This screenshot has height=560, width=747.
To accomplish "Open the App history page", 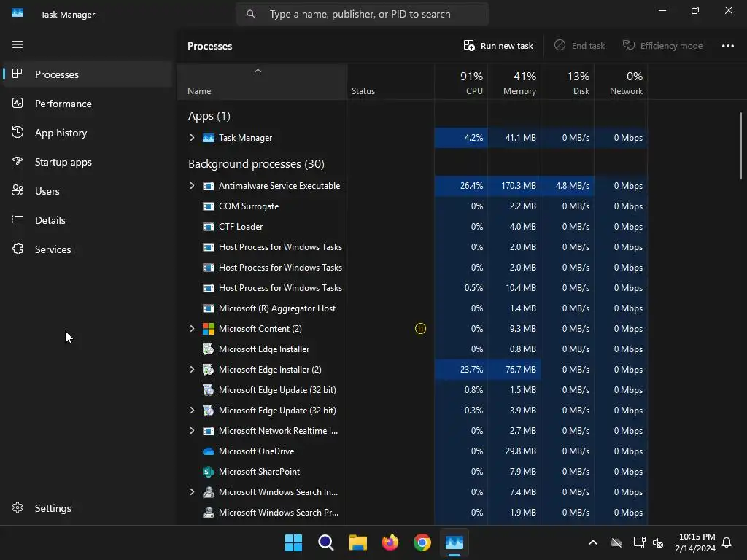I will [x=88, y=133].
